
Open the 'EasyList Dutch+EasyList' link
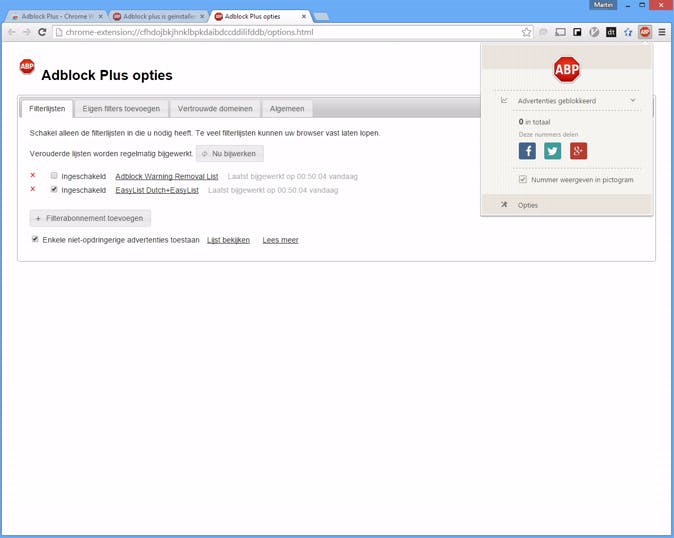coord(157,190)
